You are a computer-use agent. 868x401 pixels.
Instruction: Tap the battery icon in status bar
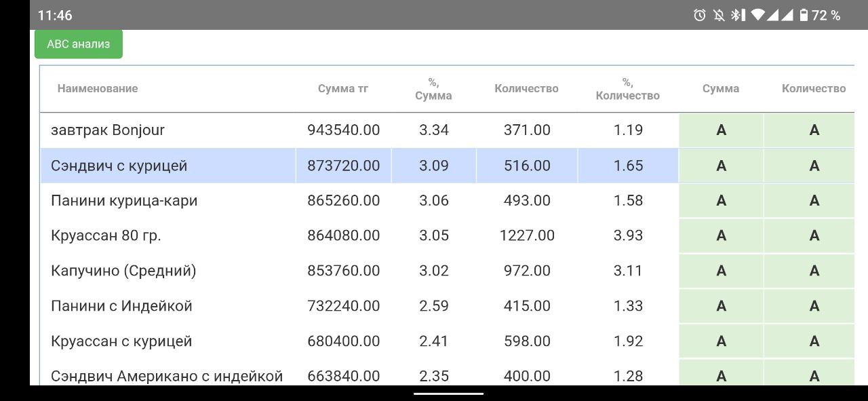click(804, 15)
